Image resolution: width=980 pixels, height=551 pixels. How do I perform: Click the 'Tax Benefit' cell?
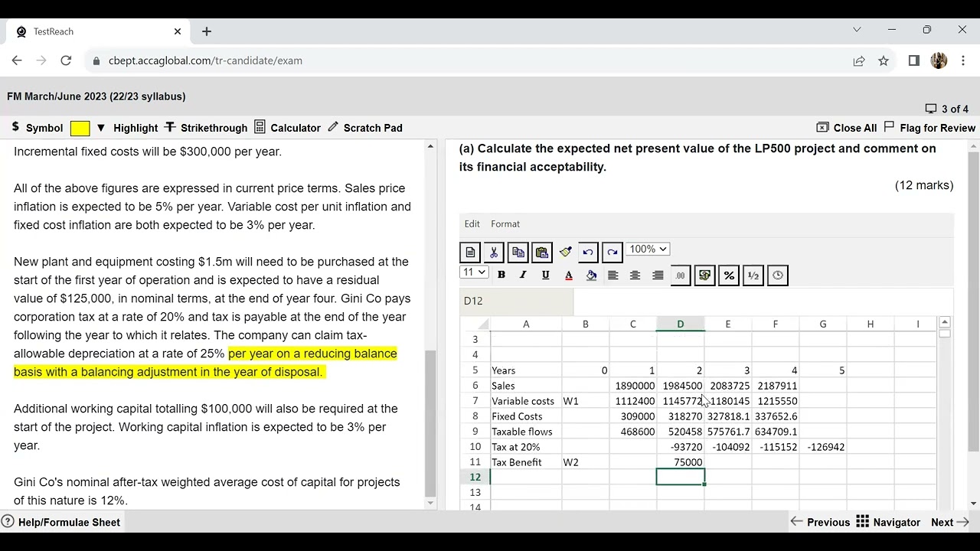526,462
